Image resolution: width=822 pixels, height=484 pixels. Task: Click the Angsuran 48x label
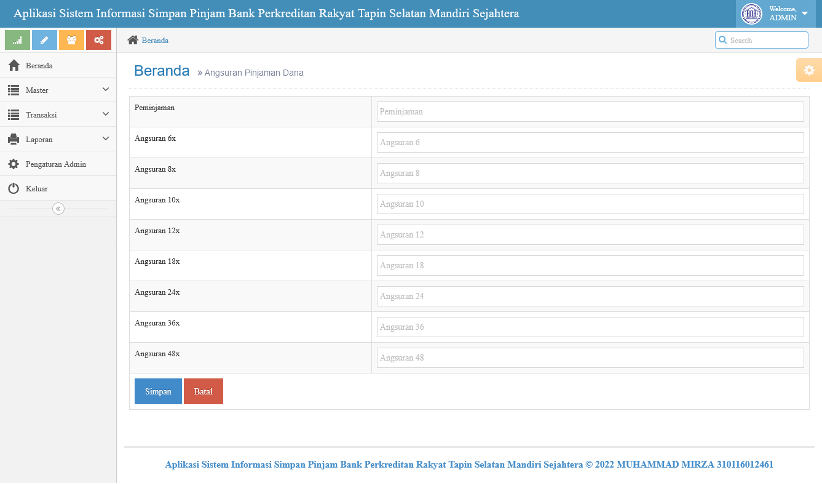[157, 354]
